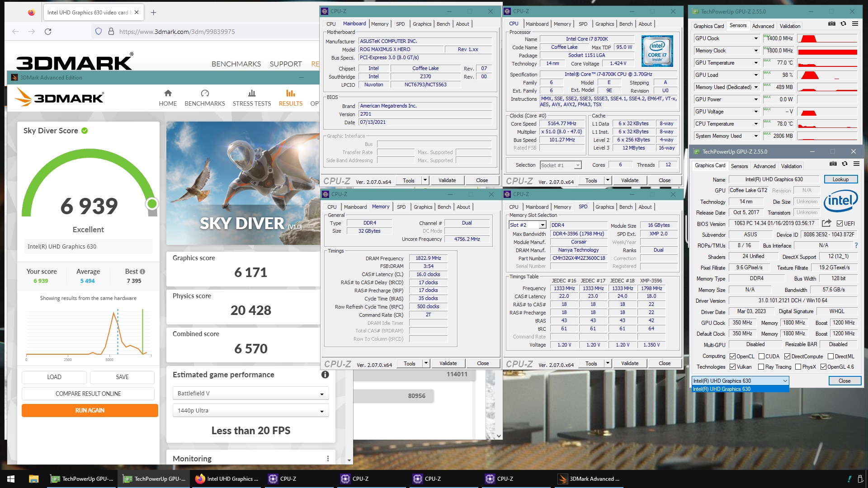The image size is (868, 488).
Task: Click COMPARE RESULT ONLINE button
Action: [x=88, y=394]
